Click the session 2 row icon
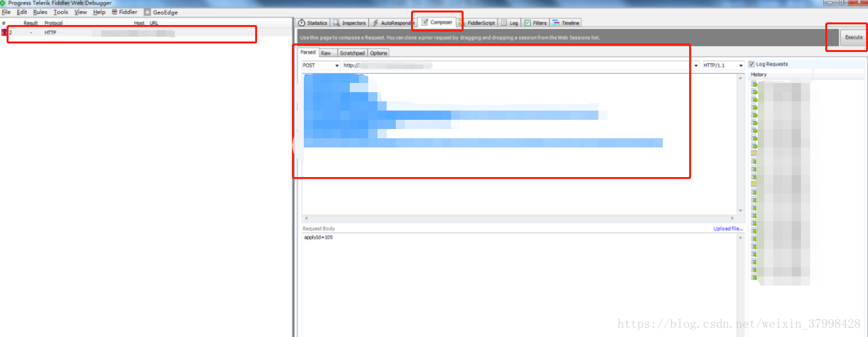Screen dimensions: 868x337 point(4,32)
